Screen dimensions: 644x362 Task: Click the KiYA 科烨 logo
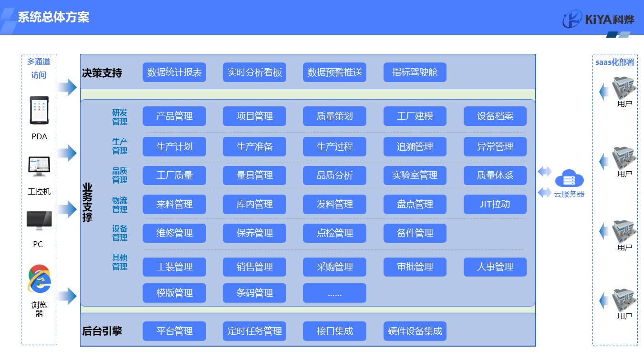[x=598, y=20]
